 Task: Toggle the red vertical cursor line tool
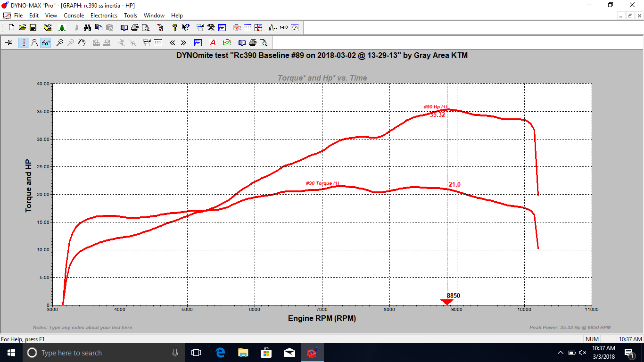click(24, 42)
